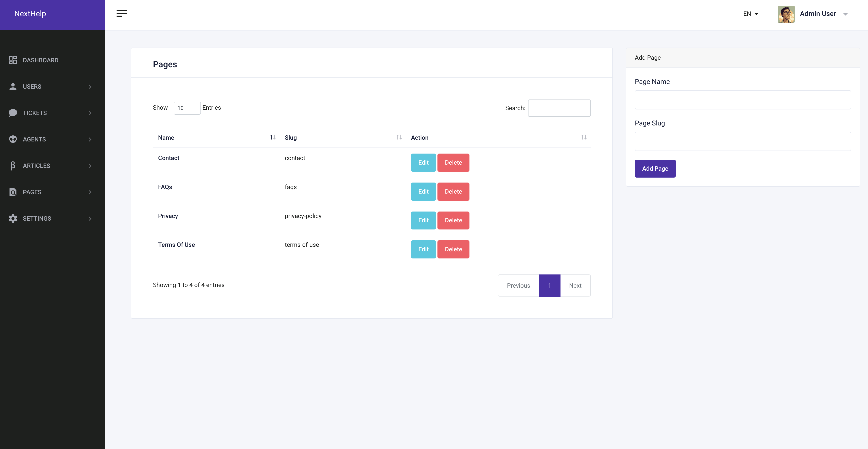Expand the Tickets submenu chevron
Image resolution: width=868 pixels, height=449 pixels.
click(90, 113)
